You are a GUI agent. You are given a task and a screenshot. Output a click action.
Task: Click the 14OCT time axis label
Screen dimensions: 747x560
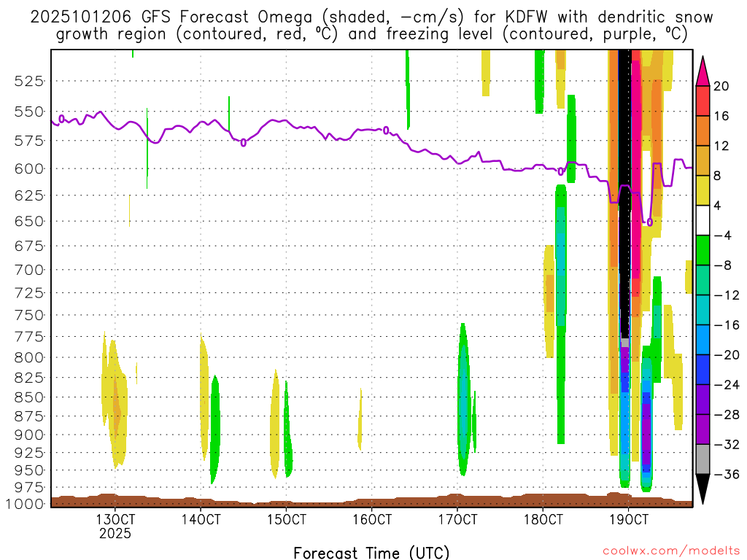click(201, 519)
